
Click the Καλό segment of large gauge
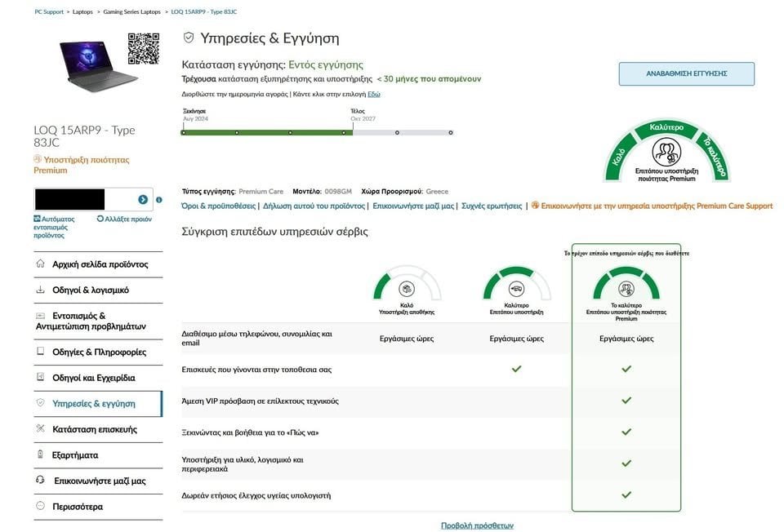619,157
